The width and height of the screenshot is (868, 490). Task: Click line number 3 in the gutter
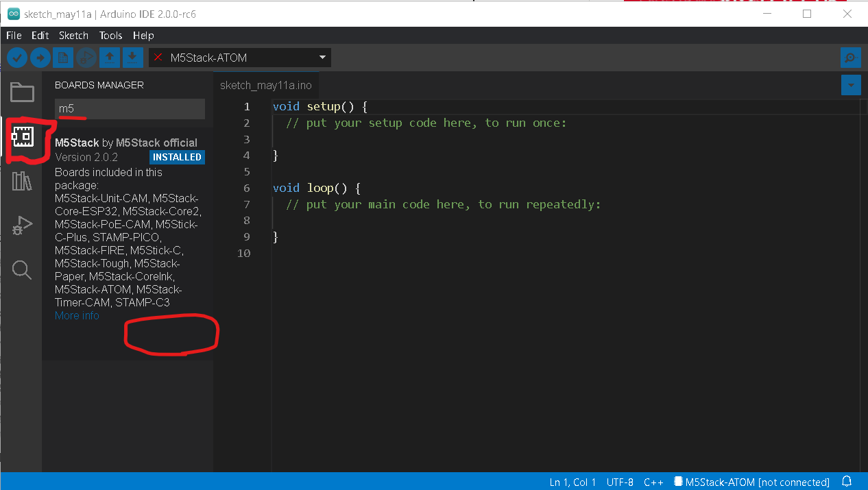tap(247, 139)
